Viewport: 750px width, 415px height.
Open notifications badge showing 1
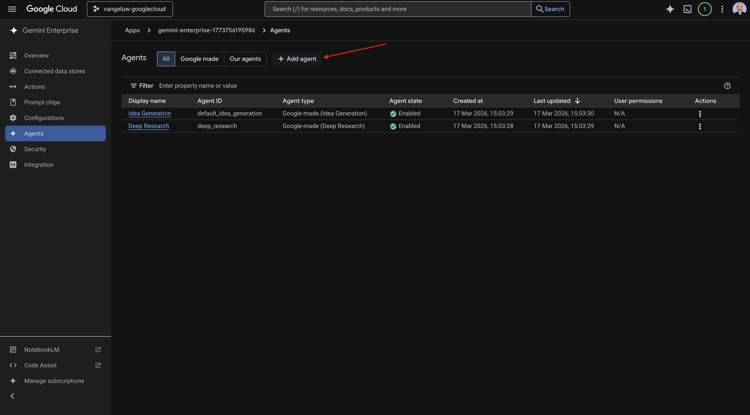705,9
